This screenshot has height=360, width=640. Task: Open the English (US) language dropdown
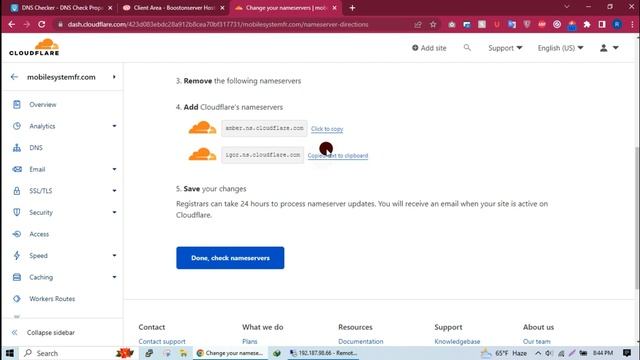[x=560, y=48]
